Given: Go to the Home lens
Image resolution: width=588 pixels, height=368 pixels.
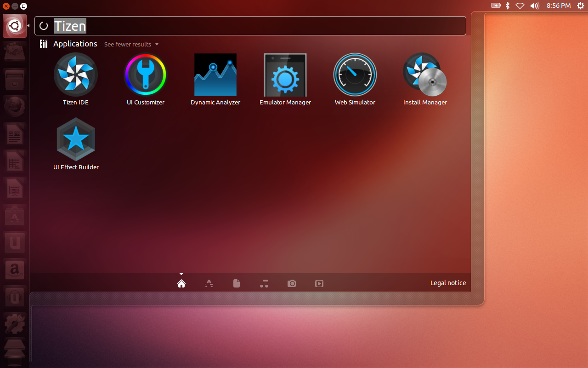Looking at the screenshot, I should click(x=181, y=283).
